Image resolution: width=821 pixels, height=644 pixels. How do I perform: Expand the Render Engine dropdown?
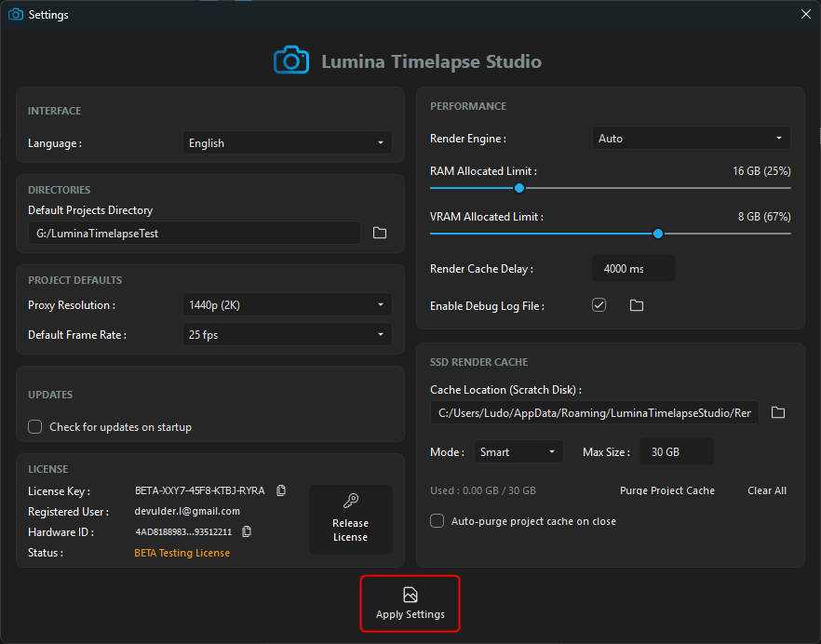tap(691, 139)
